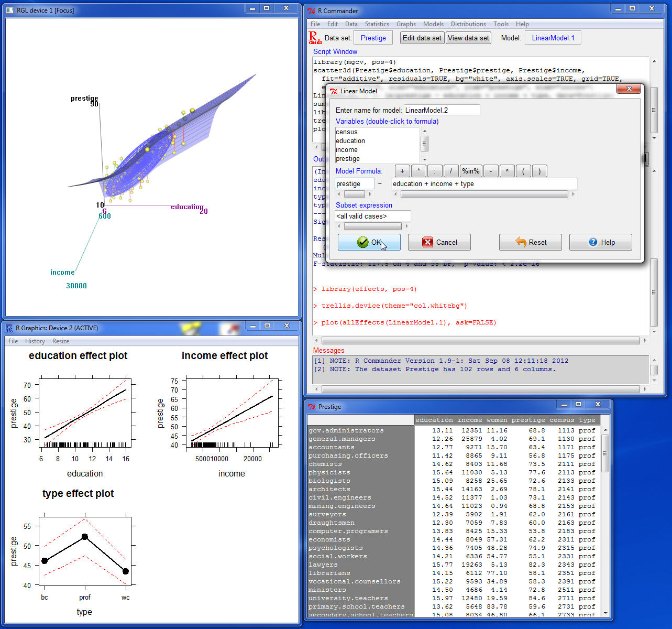The image size is (672, 629).
Task: Click the physicists row label
Action: 329,472
